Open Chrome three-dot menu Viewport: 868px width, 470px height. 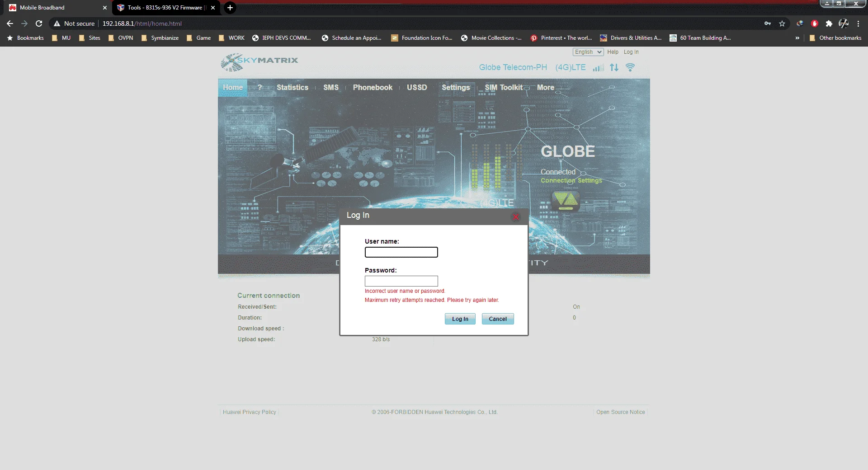tap(858, 23)
